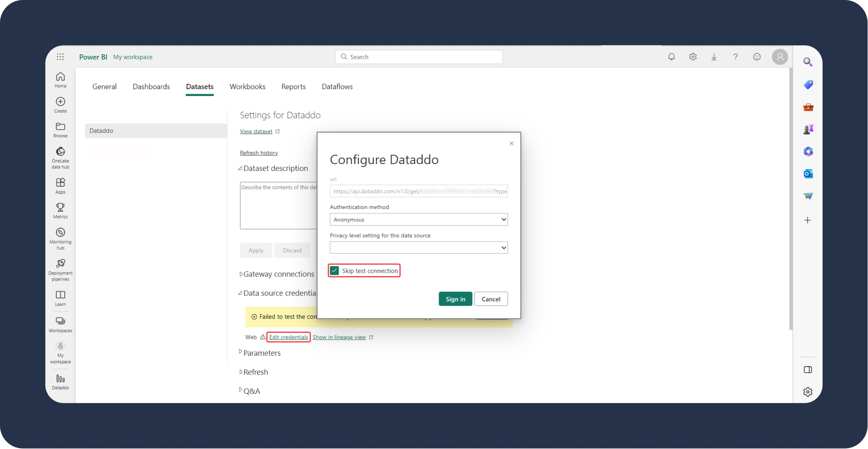Go to Home in the left sidebar

click(60, 80)
